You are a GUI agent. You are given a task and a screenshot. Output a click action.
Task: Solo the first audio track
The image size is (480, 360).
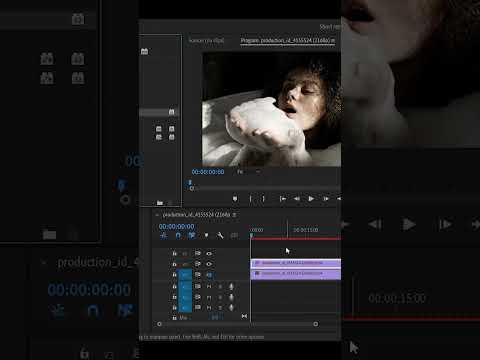220,286
